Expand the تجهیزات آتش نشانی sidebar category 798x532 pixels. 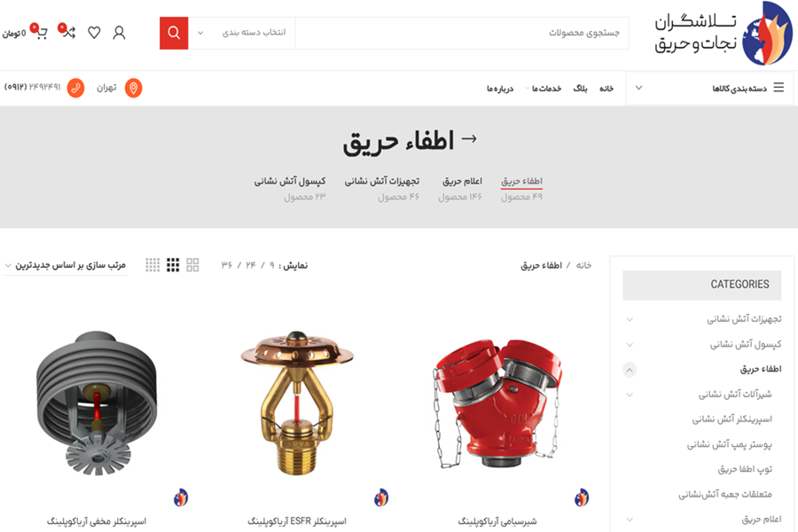[x=630, y=320]
